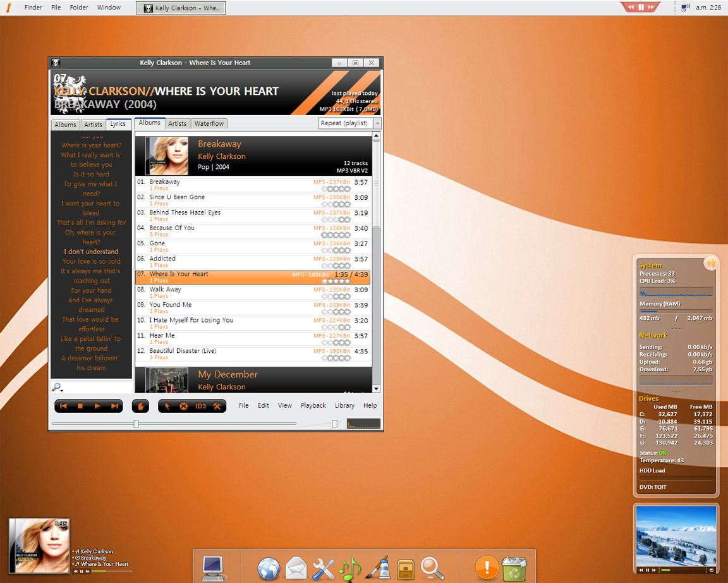This screenshot has width=728, height=583.
Task: Click the player icon in title bar
Action: (56, 63)
